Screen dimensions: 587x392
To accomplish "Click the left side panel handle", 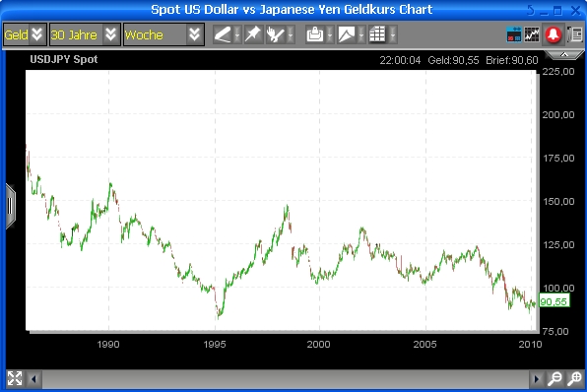I will (10, 206).
